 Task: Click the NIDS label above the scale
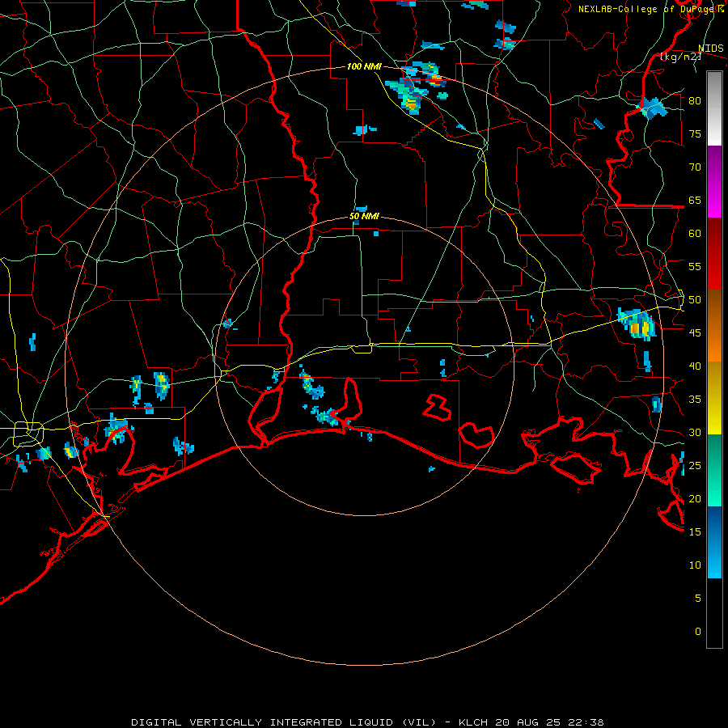[x=710, y=48]
